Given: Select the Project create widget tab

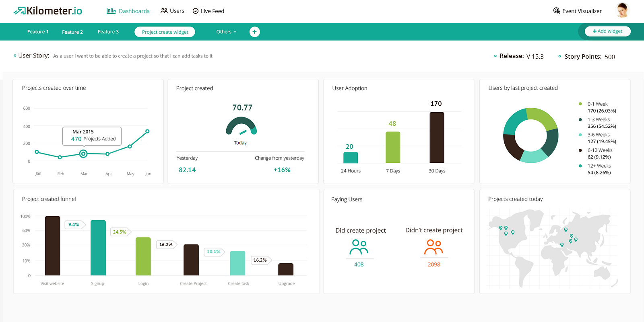Looking at the screenshot, I should 165,32.
